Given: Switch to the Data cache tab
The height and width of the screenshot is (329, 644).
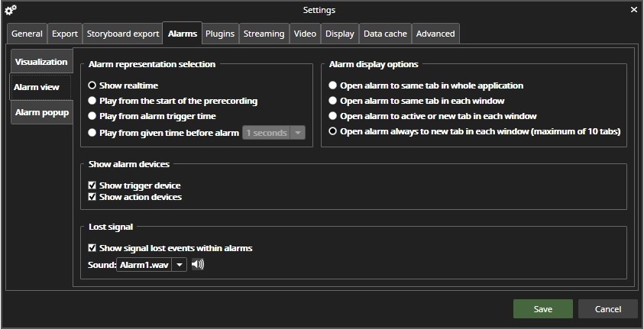Looking at the screenshot, I should (385, 34).
